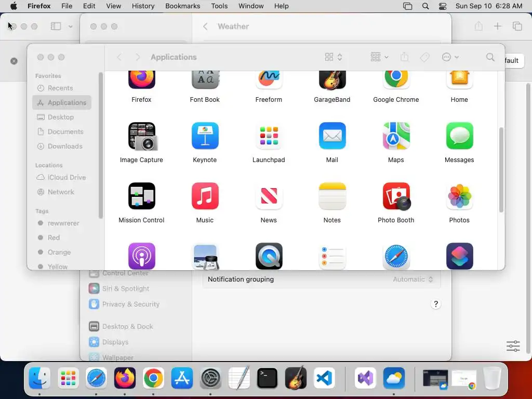Viewport: 532px width, 399px height.
Task: Open the File menu in menu bar
Action: 67,6
